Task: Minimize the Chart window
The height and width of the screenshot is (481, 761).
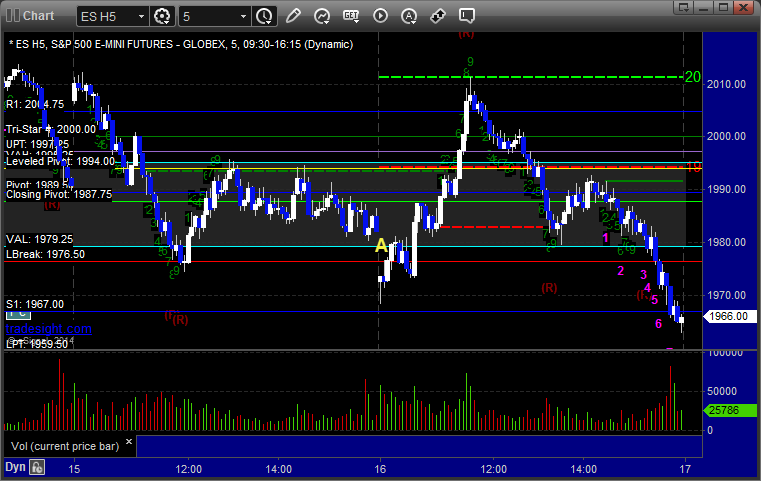Action: click(704, 7)
